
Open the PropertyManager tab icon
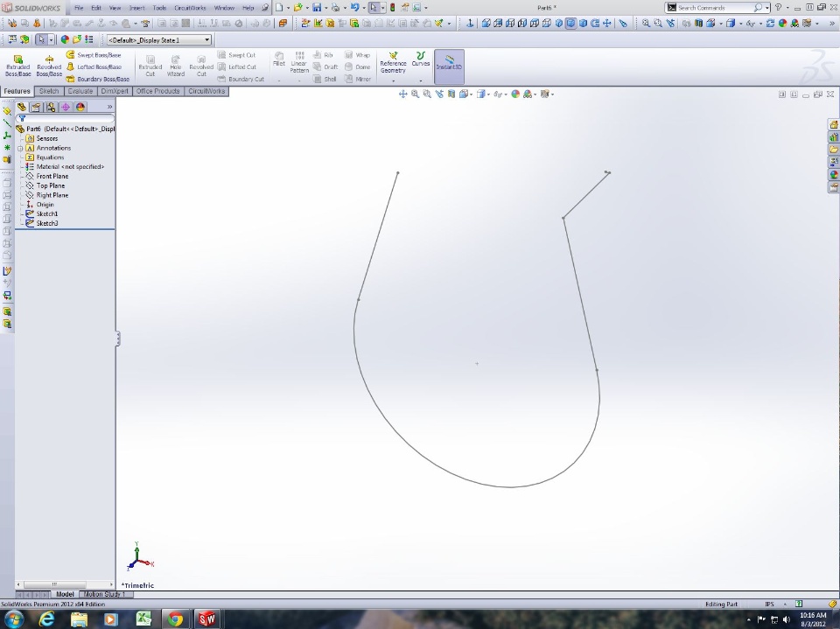coord(36,107)
